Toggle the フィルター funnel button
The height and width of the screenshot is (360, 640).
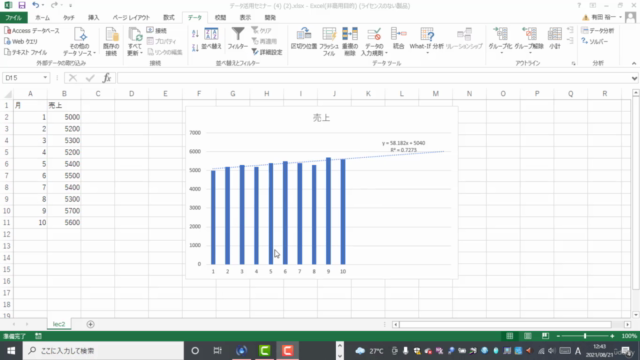point(238,39)
